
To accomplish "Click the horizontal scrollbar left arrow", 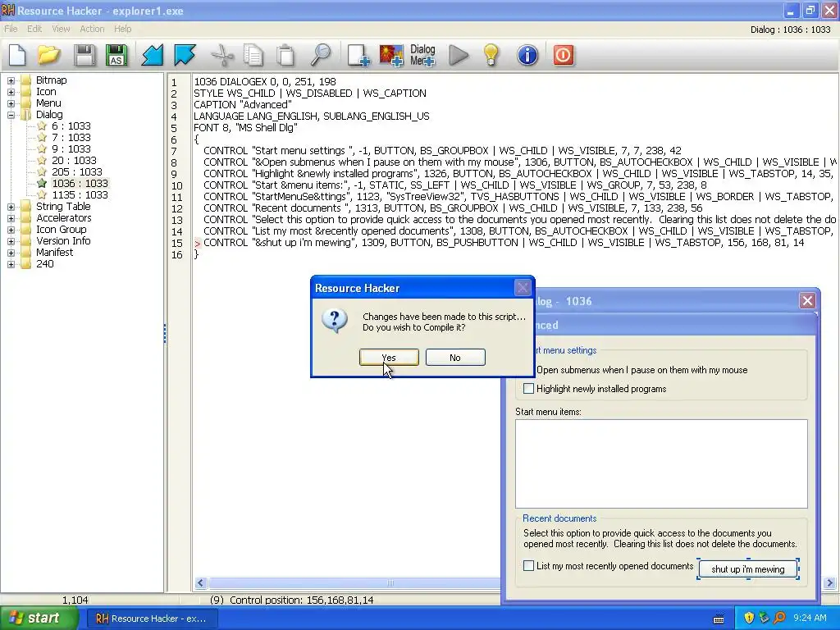I will click(x=201, y=583).
